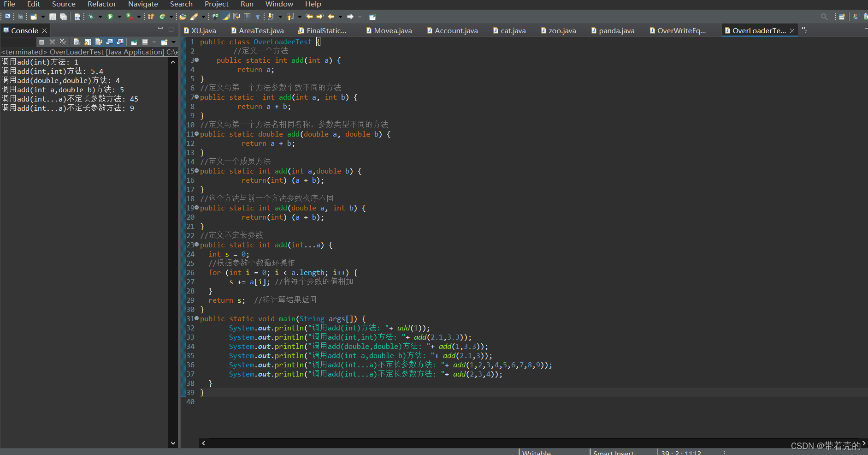Open the Refactor menu
Image resolution: width=868 pixels, height=455 pixels.
pos(101,4)
